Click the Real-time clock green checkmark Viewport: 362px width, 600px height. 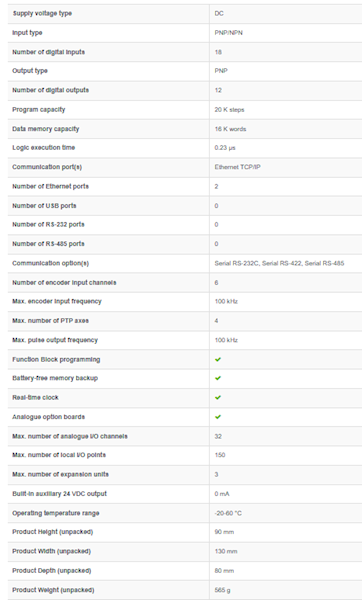click(x=218, y=398)
